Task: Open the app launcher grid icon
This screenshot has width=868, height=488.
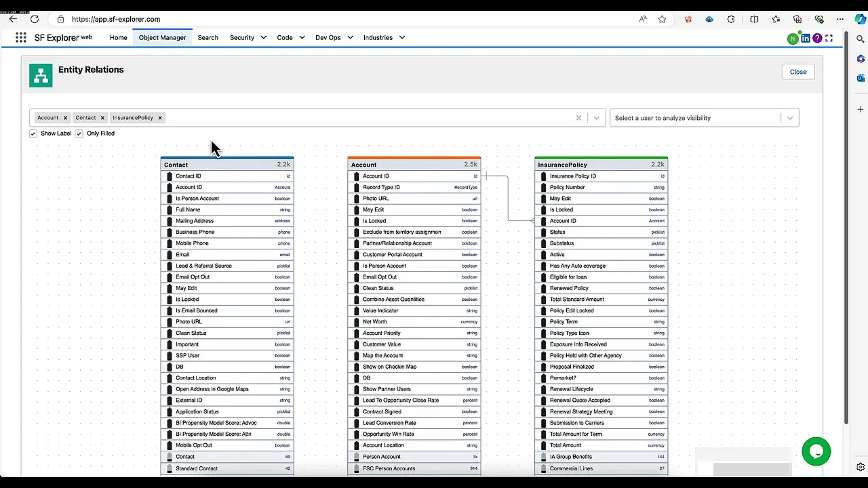Action: [x=21, y=38]
